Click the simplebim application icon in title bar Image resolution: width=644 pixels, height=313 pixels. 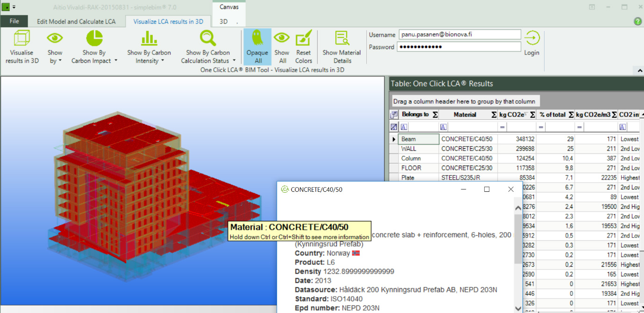tap(6, 7)
